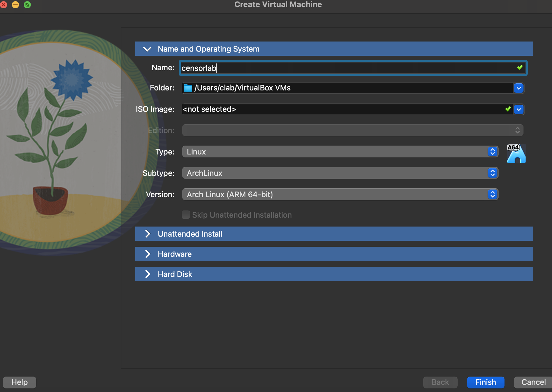Toggle Skip Unattended Installation checkbox
This screenshot has height=392, width=552.
click(x=186, y=215)
